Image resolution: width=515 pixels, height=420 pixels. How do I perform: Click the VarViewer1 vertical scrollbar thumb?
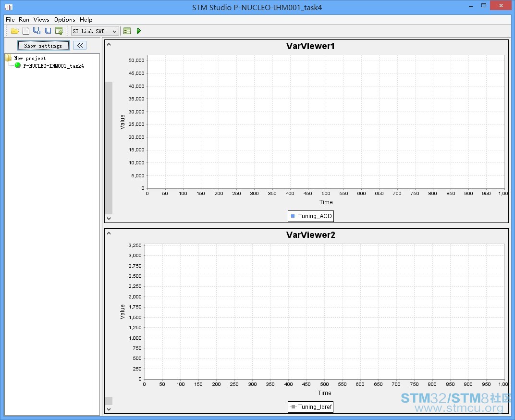(109, 148)
